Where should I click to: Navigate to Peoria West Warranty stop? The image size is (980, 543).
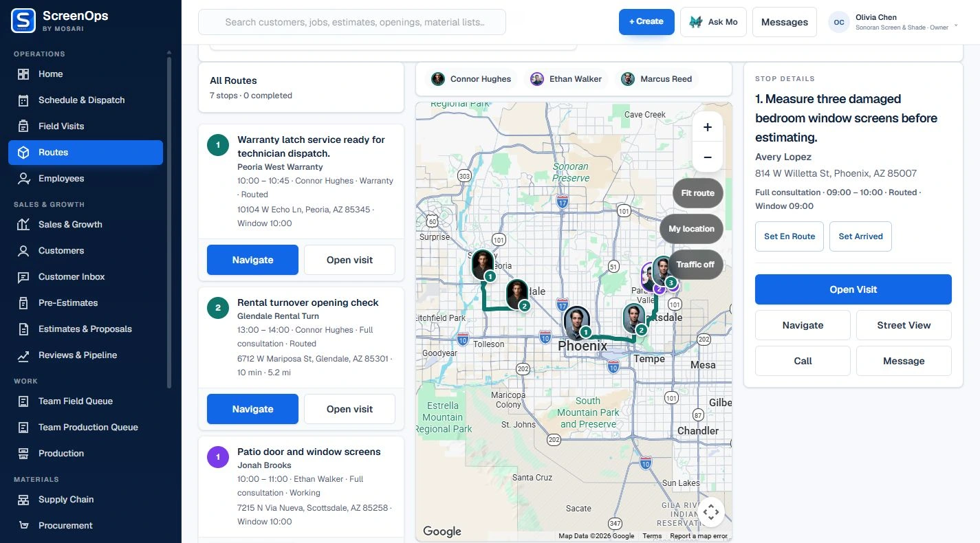pos(252,260)
